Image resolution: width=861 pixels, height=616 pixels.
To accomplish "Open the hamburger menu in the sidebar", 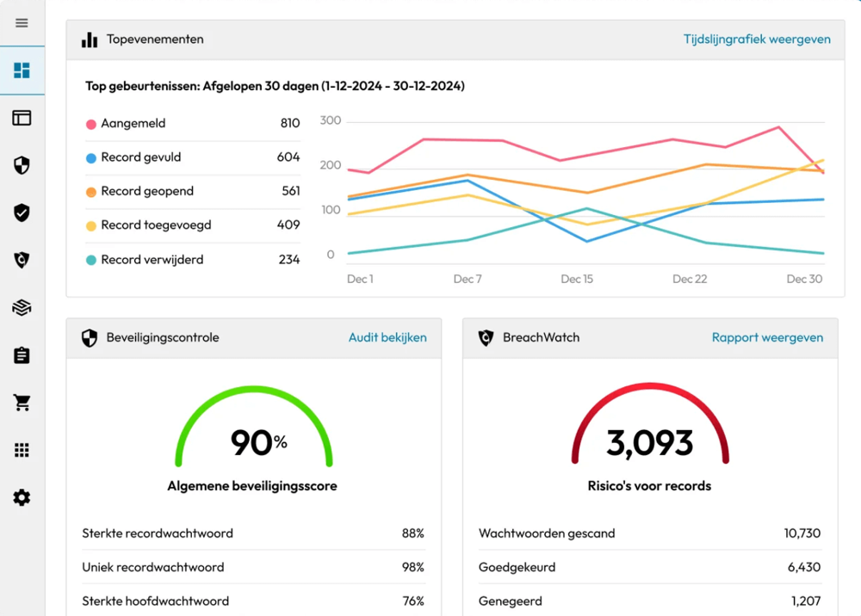I will pyautogui.click(x=22, y=23).
